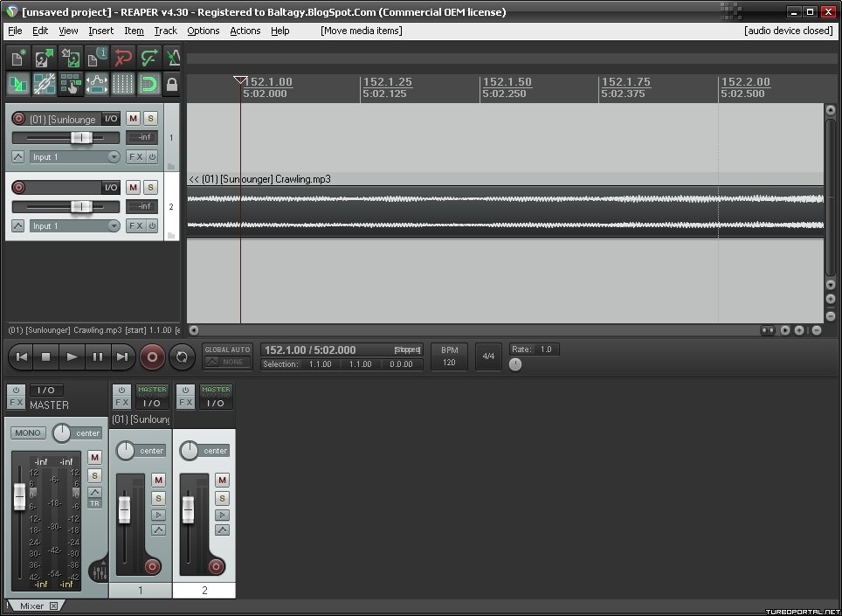This screenshot has height=616, width=842.
Task: Click the Crawling.mp3 media item title
Action: (260, 179)
